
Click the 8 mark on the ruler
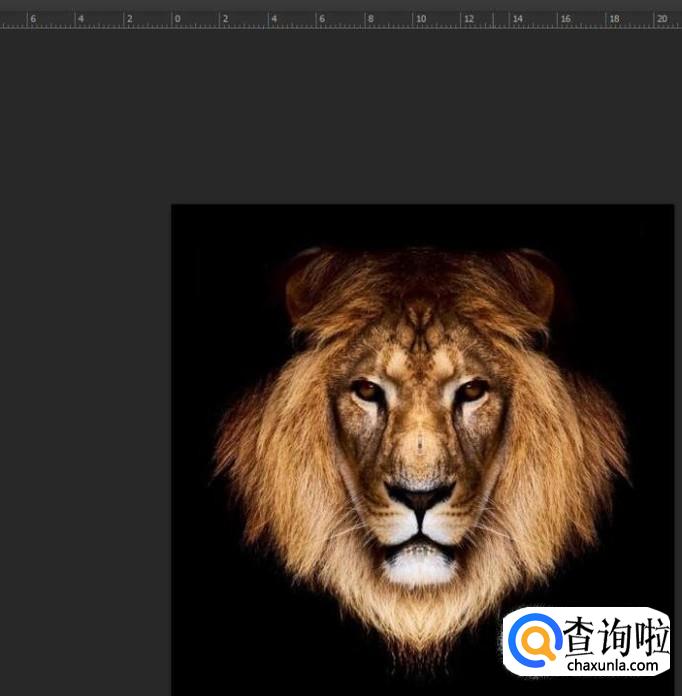[371, 19]
